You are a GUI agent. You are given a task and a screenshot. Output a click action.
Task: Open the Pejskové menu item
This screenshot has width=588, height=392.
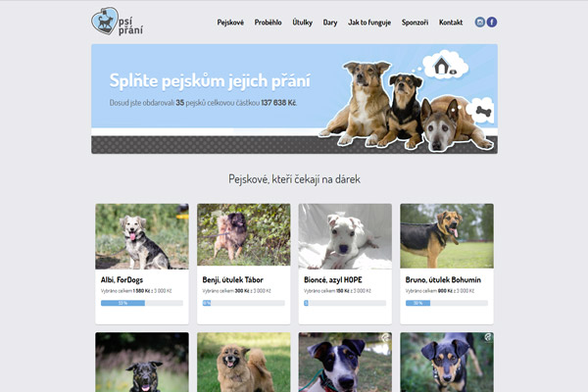(x=230, y=23)
